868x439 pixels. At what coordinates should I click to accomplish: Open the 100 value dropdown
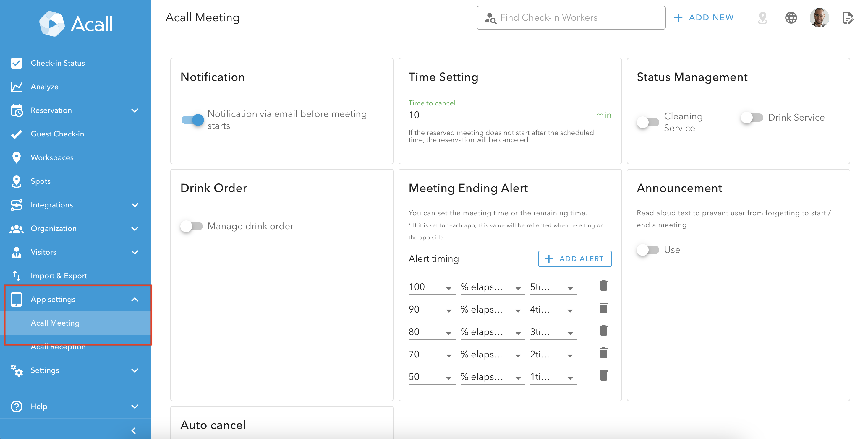point(432,287)
